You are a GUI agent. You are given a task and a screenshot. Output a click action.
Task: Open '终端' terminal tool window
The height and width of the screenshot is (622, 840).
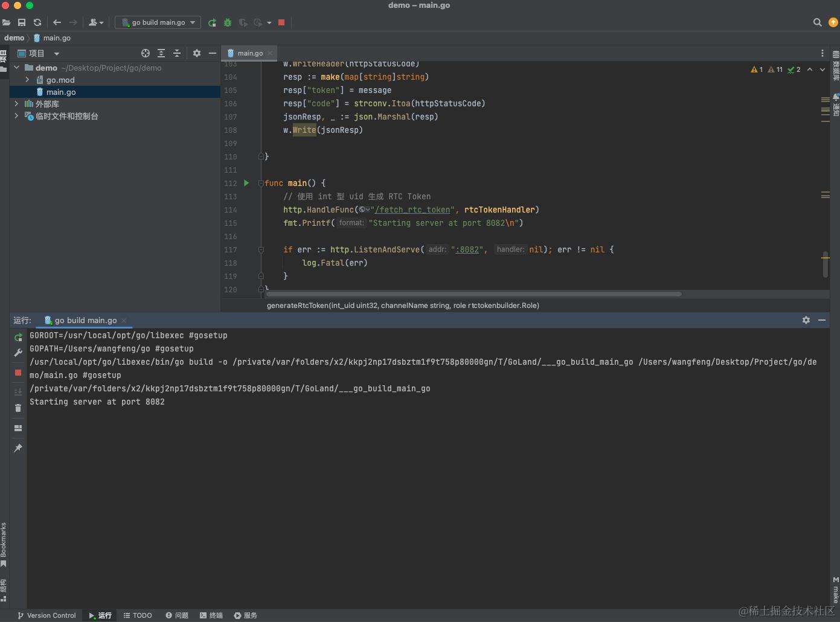211,615
